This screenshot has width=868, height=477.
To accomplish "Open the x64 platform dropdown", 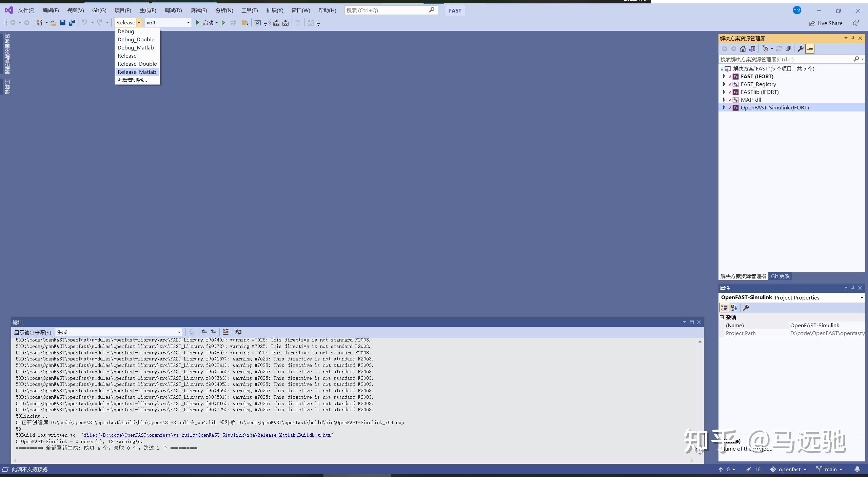I will [x=188, y=23].
